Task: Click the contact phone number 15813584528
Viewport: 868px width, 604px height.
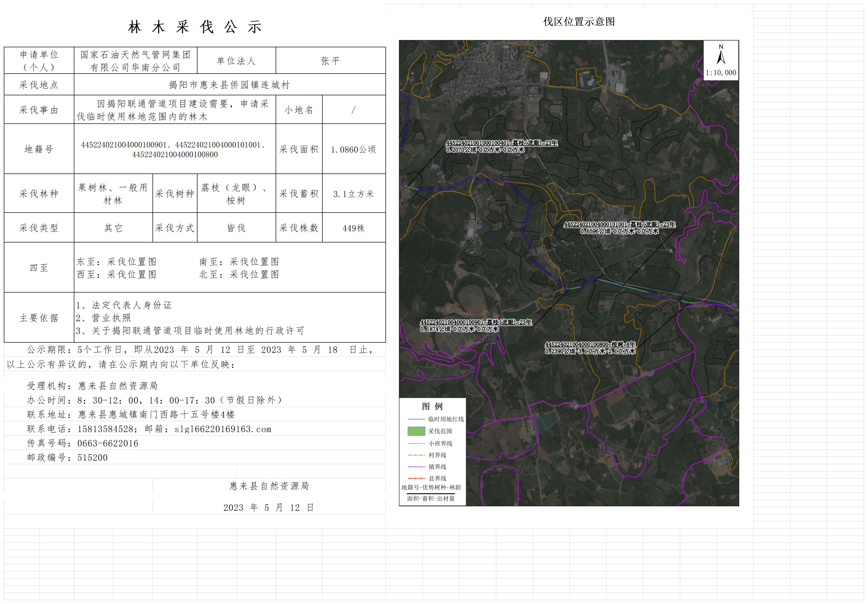Action: (x=105, y=429)
